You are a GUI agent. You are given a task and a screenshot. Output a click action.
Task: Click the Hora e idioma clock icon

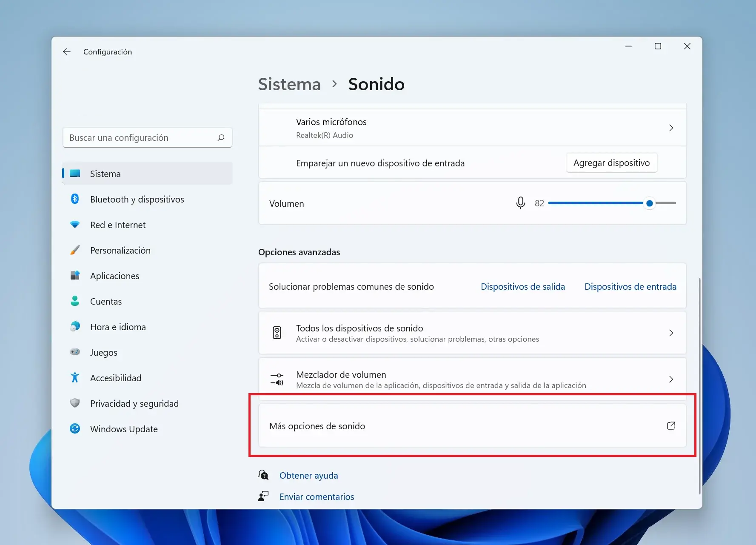[75, 327]
